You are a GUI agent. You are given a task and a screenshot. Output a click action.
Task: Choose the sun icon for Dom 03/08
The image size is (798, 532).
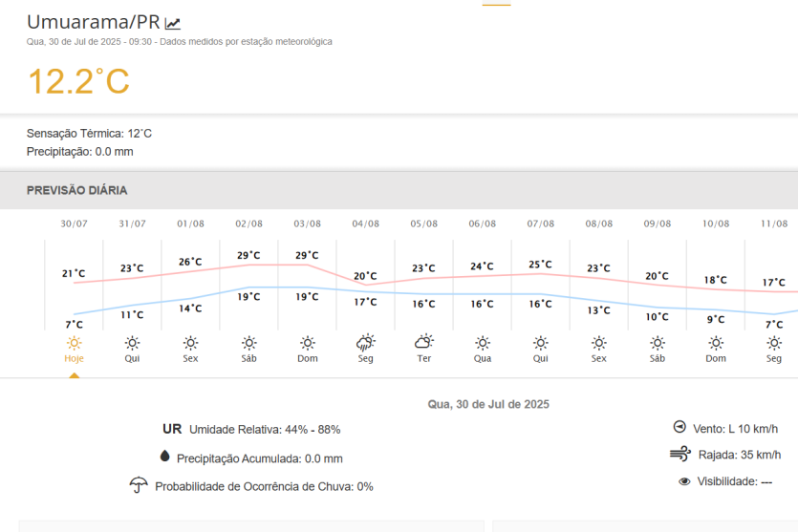point(307,343)
